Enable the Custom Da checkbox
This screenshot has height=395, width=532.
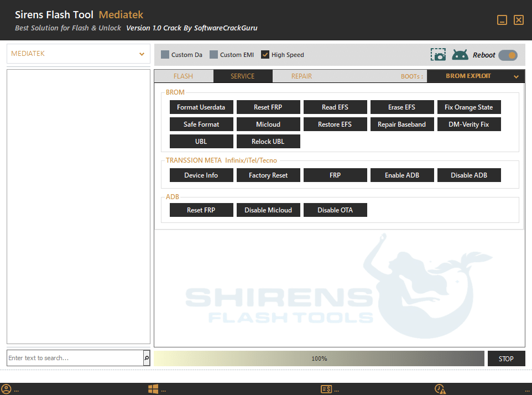(165, 55)
